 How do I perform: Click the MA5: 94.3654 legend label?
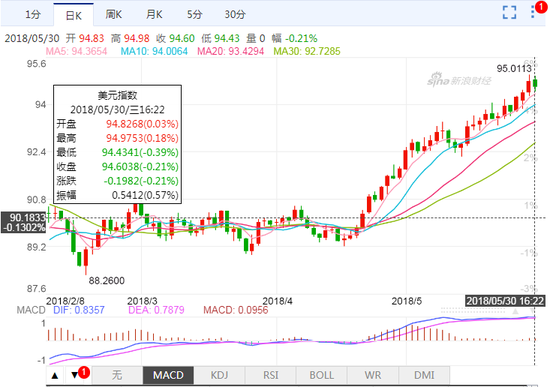pos(76,52)
